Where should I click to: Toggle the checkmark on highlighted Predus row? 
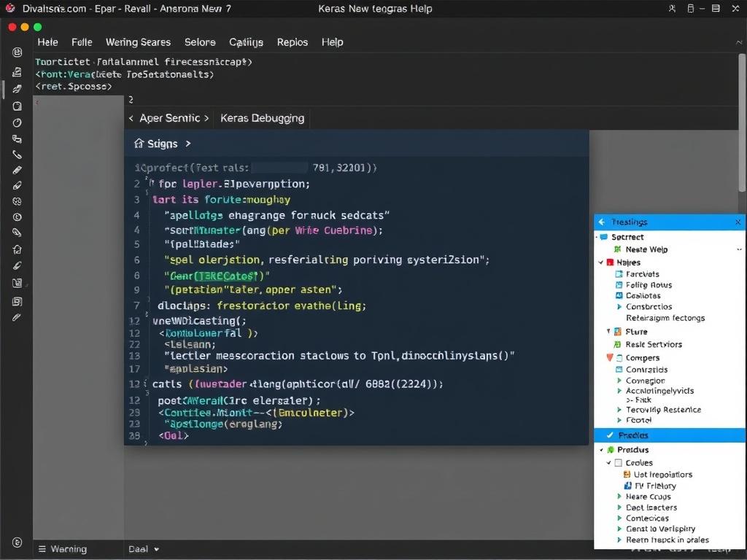(x=610, y=435)
